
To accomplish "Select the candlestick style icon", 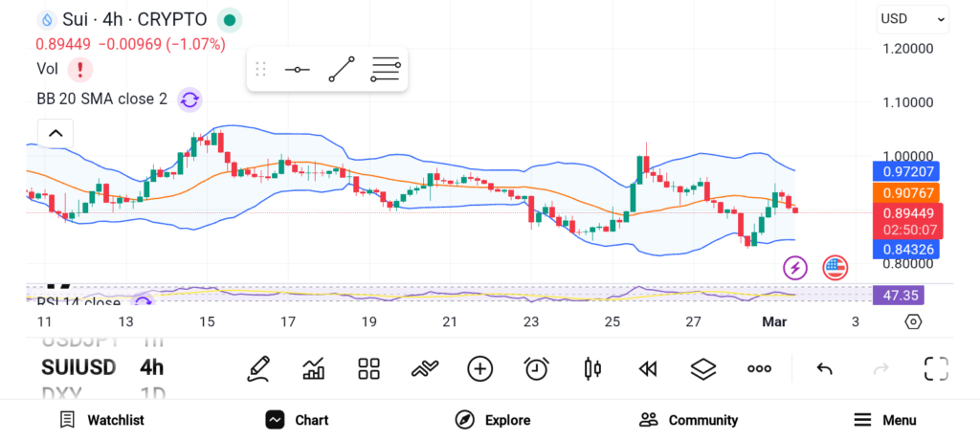I will coord(591,368).
